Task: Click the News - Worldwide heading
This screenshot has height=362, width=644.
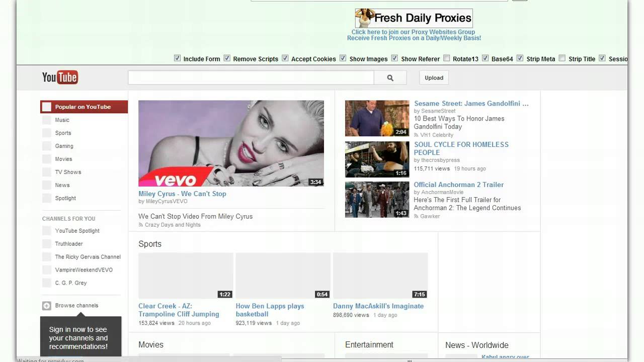Action: (477, 345)
